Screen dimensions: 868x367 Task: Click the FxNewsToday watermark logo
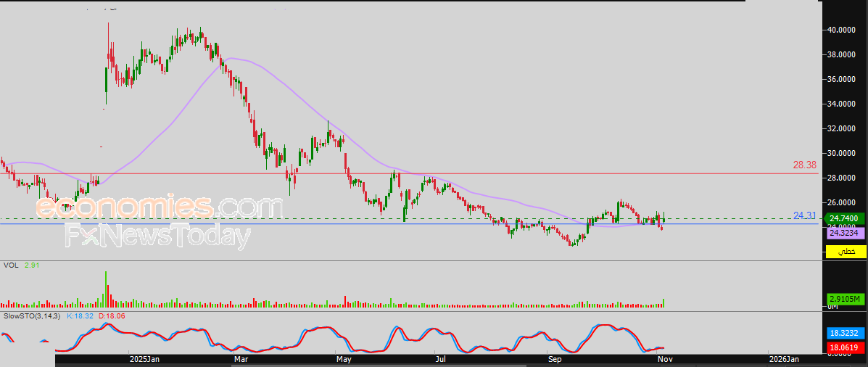(x=157, y=236)
